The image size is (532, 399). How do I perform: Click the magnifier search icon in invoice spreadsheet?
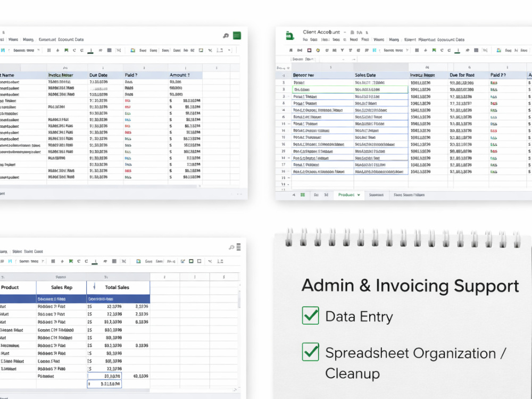226,36
